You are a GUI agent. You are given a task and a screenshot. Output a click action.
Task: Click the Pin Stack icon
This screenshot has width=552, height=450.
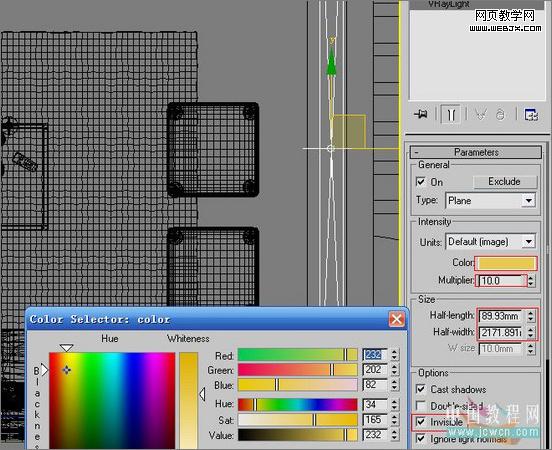click(421, 114)
